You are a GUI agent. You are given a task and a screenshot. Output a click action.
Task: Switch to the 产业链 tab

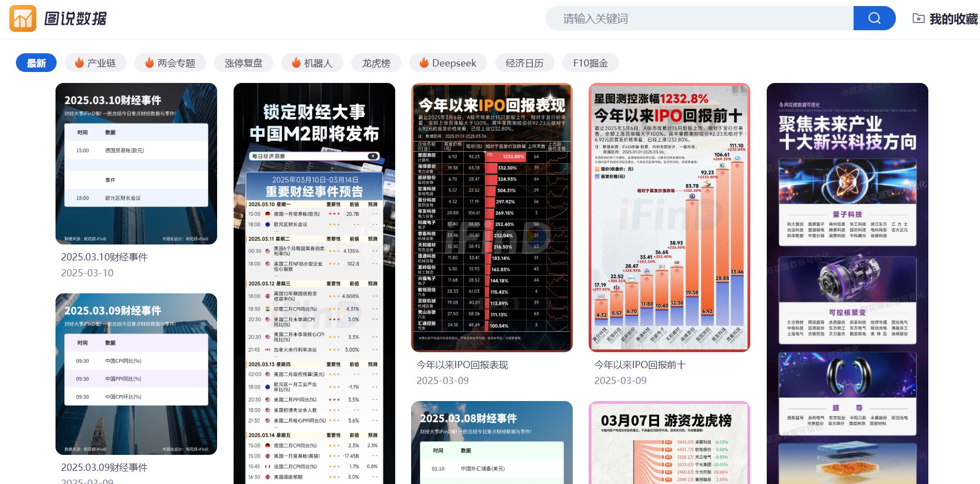coord(96,63)
